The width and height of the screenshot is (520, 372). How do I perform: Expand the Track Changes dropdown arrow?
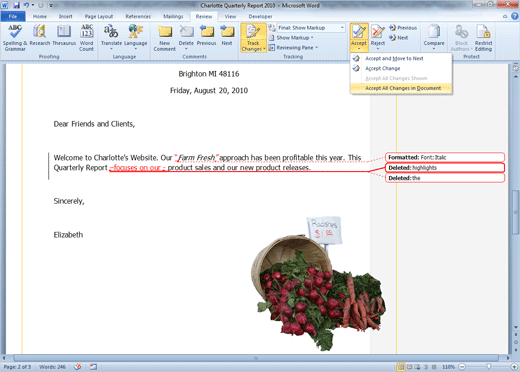point(264,49)
